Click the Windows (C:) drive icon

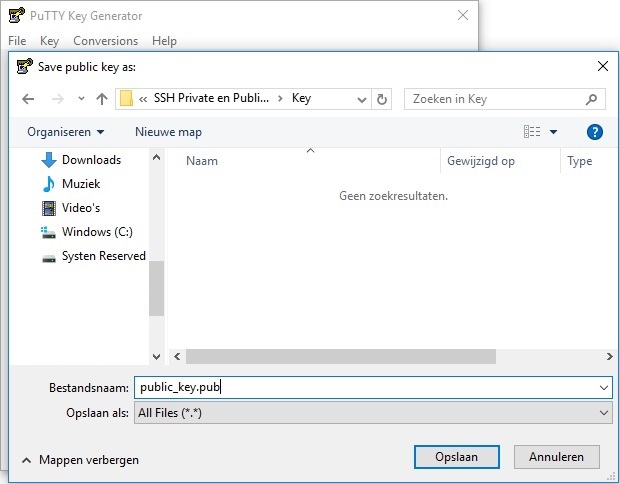49,232
